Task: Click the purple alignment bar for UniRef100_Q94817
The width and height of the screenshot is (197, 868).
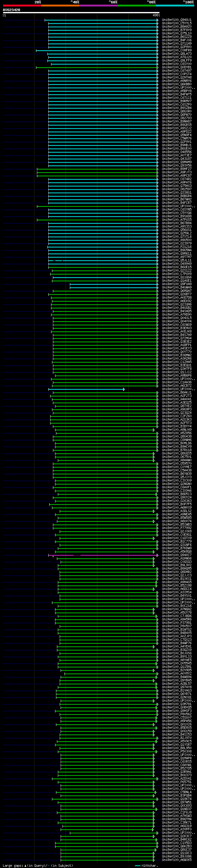Action: point(103,555)
